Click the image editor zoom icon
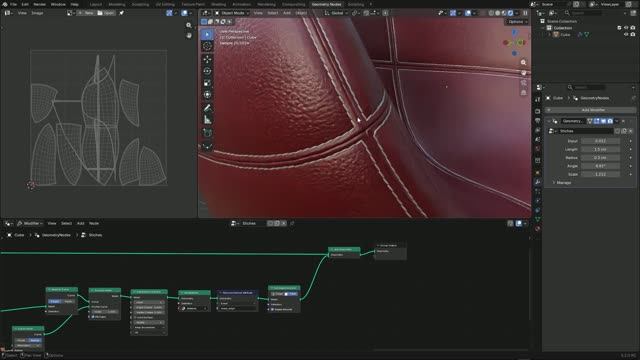The height and width of the screenshot is (360, 640). coord(189,25)
